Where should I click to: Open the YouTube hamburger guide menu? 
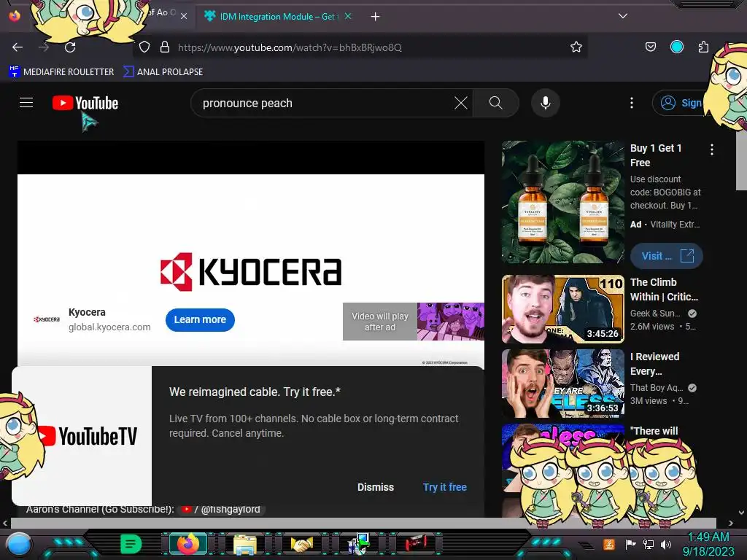pyautogui.click(x=26, y=103)
